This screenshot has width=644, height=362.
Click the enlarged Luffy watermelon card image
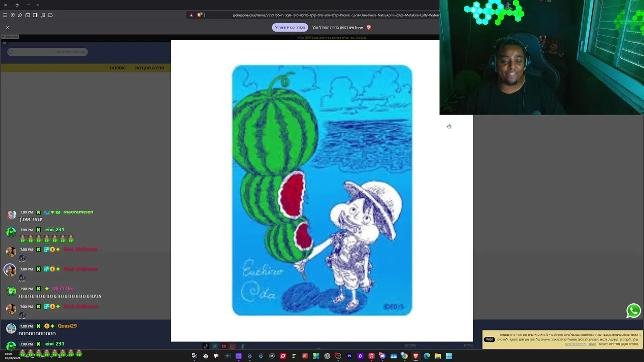(x=322, y=190)
